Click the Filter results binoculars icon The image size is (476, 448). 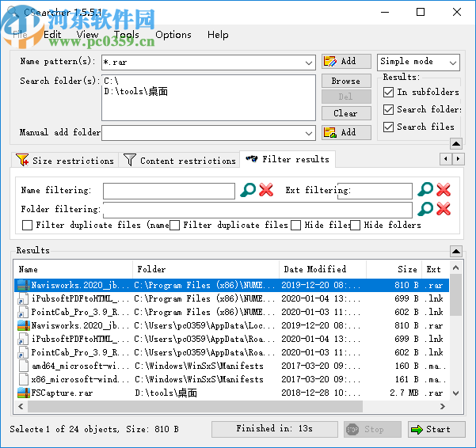[252, 158]
